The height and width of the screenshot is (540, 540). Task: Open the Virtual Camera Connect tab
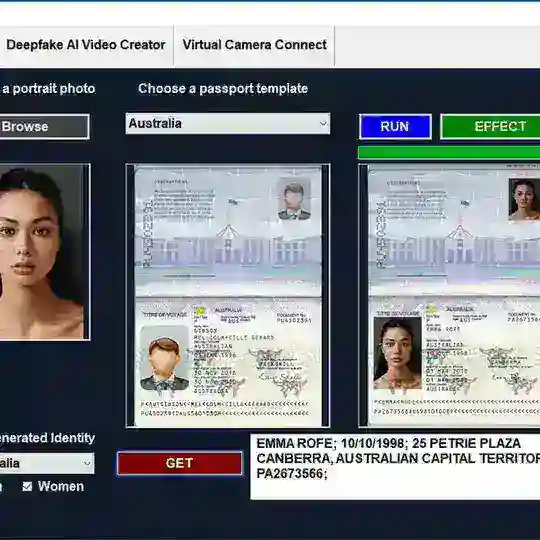[x=255, y=45]
